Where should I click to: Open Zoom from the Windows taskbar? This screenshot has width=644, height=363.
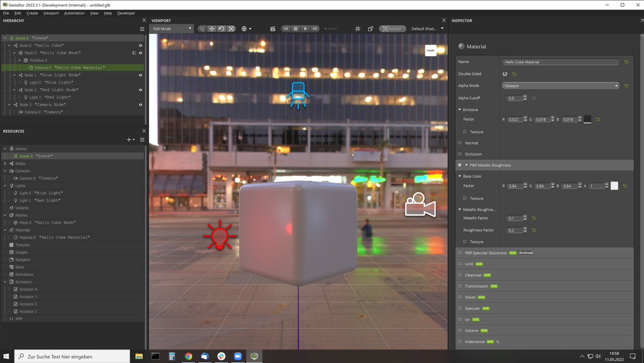pyautogui.click(x=238, y=356)
